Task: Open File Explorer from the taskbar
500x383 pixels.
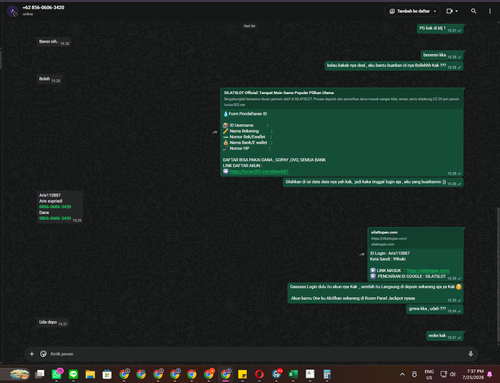Action: tap(90, 374)
